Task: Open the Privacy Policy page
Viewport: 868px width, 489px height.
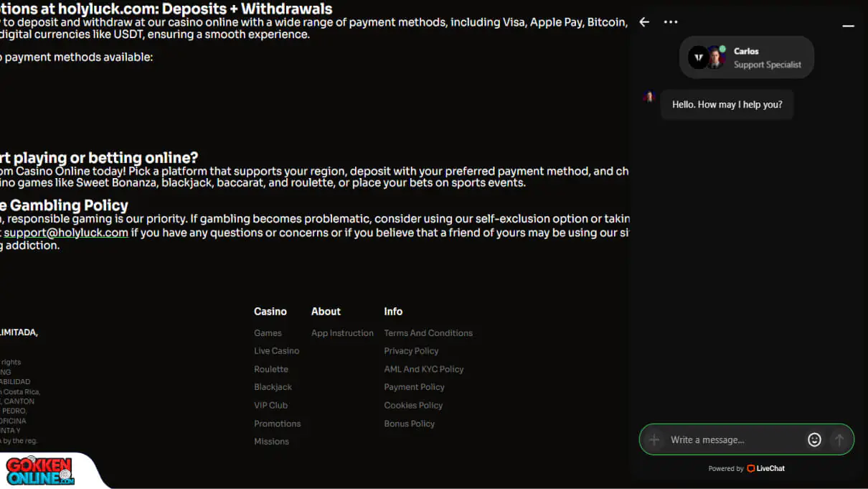Action: tap(411, 351)
